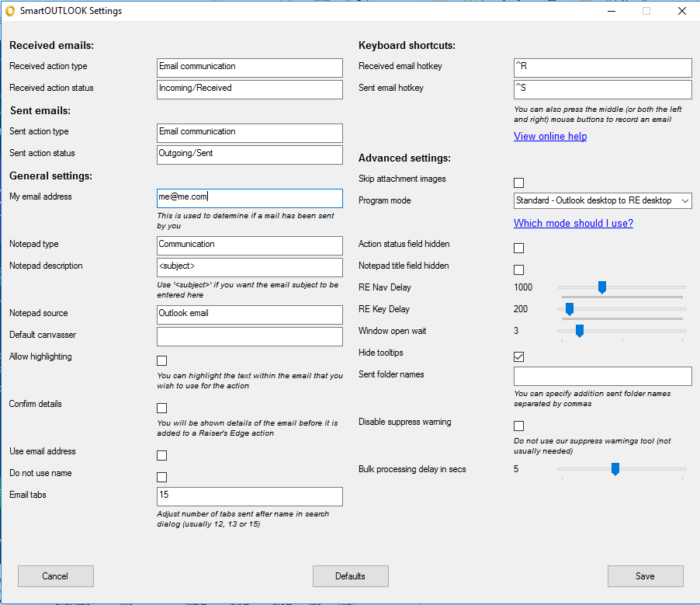Click the Received emails heading

click(52, 46)
